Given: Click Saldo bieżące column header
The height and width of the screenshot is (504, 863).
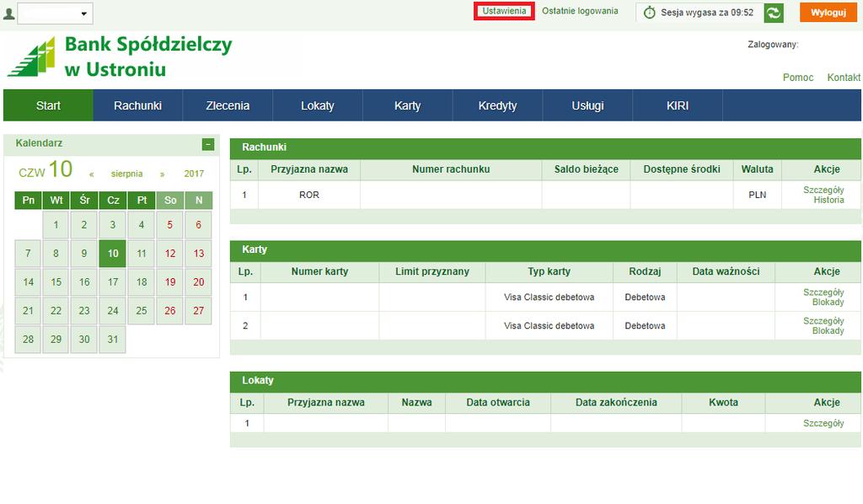Looking at the screenshot, I should [x=587, y=169].
